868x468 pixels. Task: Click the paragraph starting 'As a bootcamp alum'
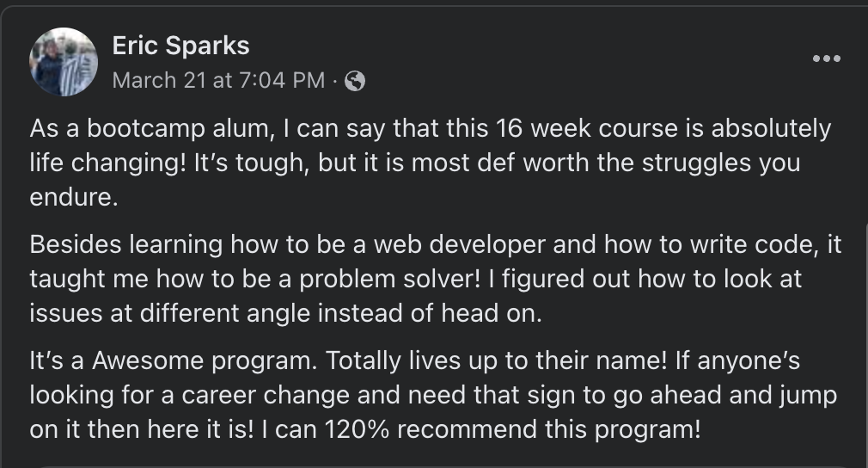tap(430, 163)
